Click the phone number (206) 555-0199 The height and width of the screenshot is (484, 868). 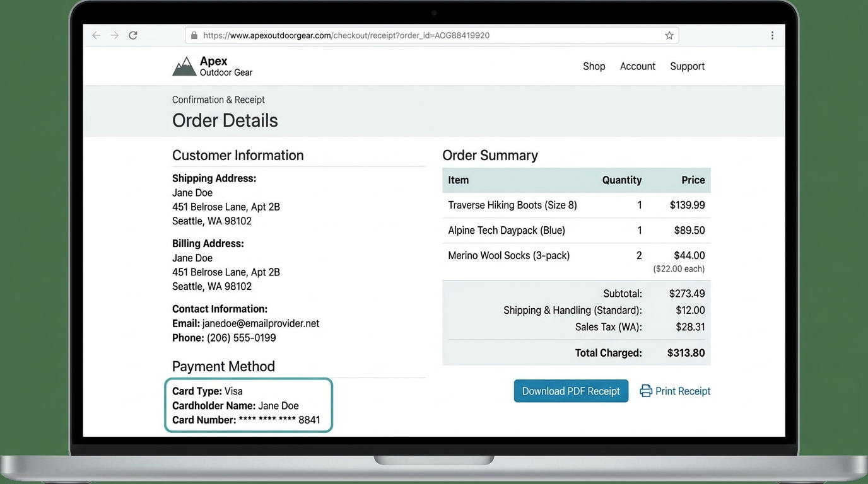tap(242, 338)
